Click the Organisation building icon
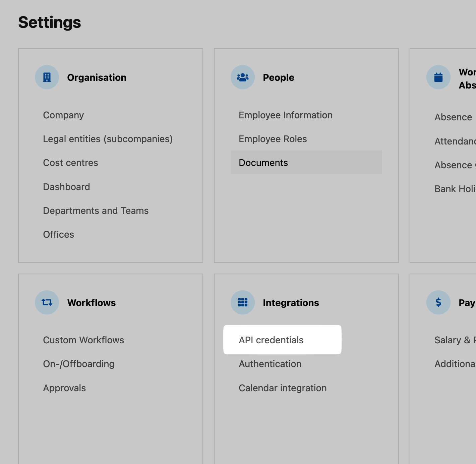The height and width of the screenshot is (464, 476). (x=47, y=77)
